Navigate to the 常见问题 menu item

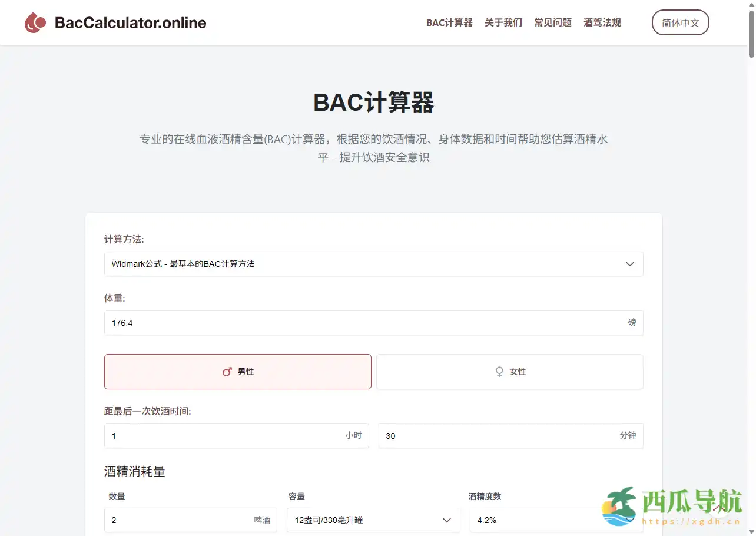coord(552,22)
